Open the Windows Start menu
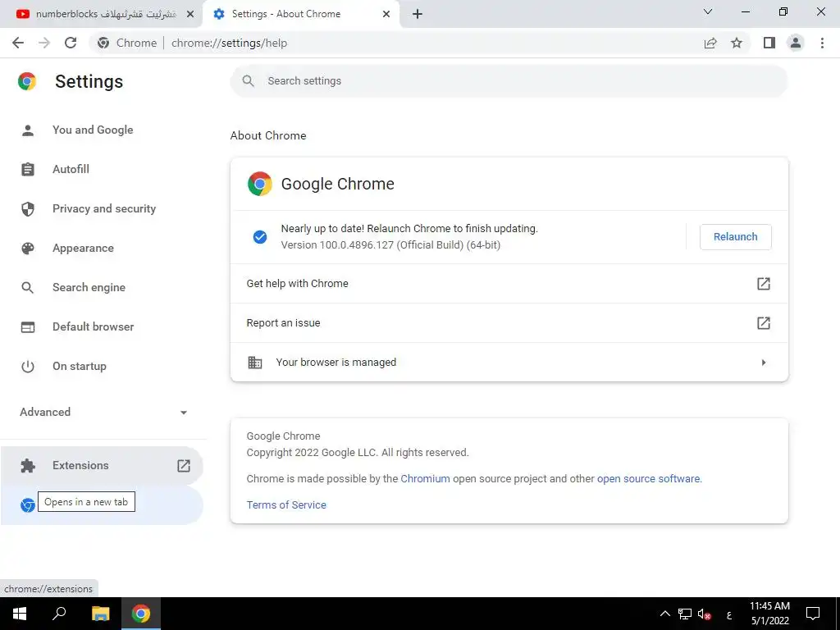The width and height of the screenshot is (840, 630). point(20,614)
